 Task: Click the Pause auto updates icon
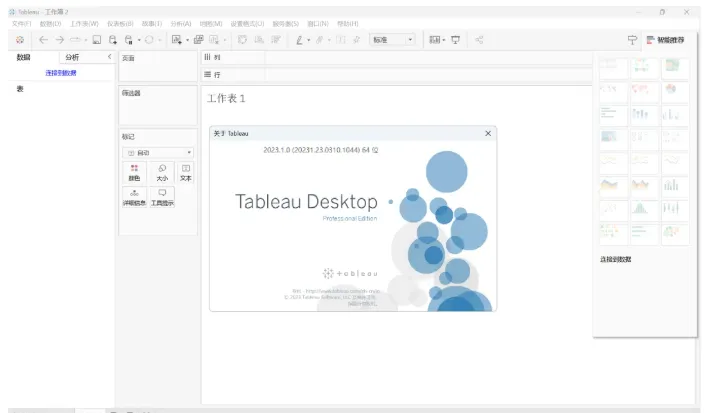pyautogui.click(x=129, y=40)
